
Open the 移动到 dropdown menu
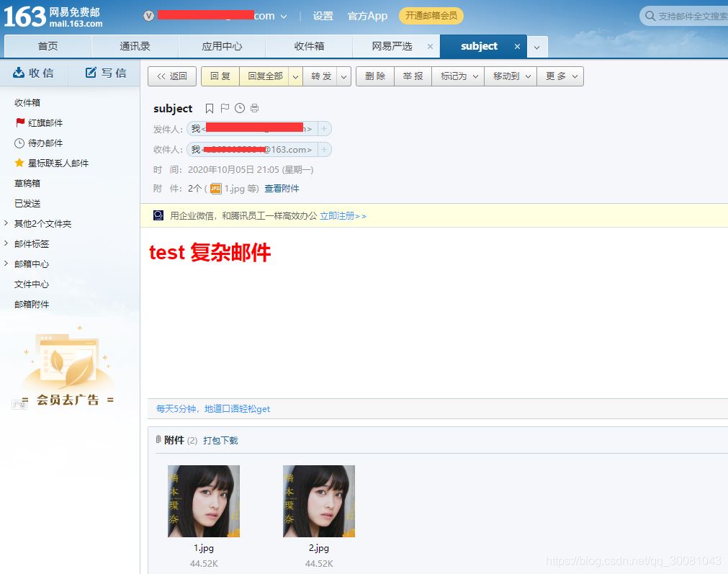(510, 76)
